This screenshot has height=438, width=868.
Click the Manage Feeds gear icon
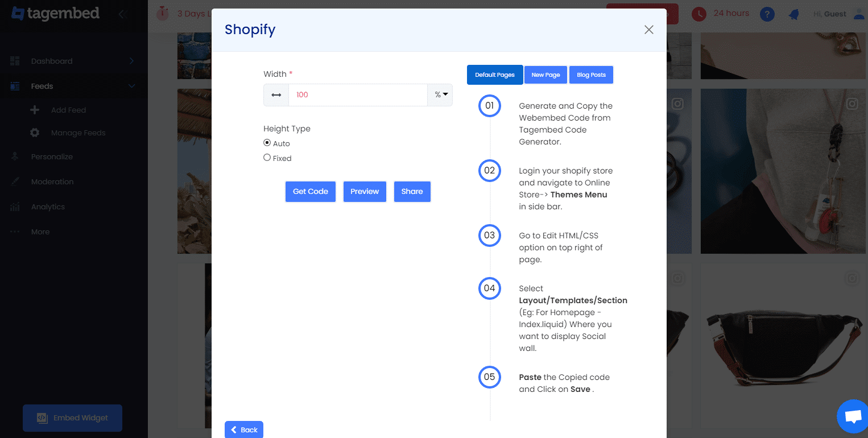35,133
